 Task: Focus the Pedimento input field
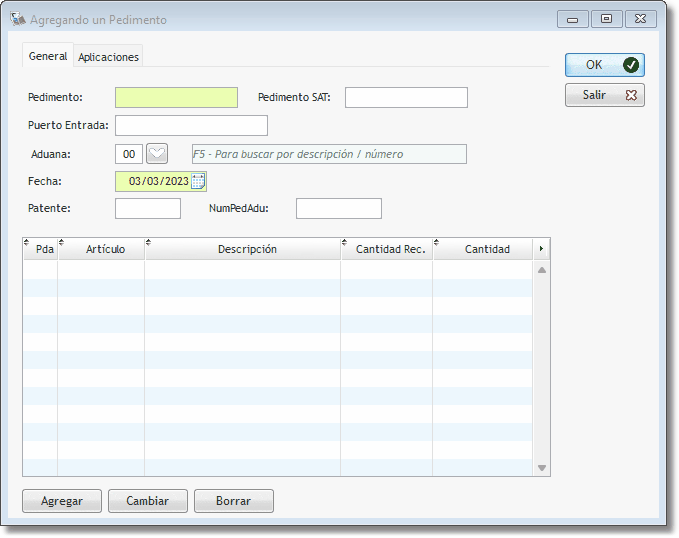coord(176,97)
